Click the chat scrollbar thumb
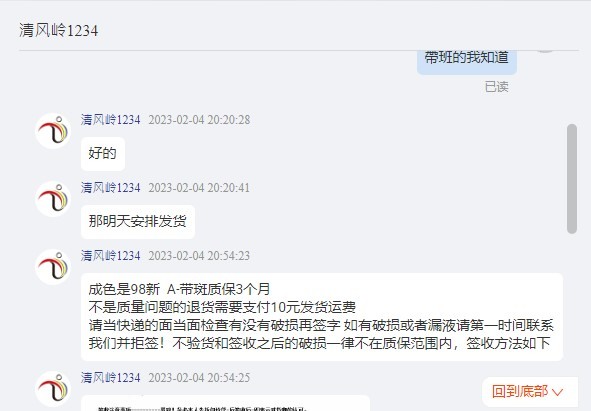The height and width of the screenshot is (411, 591). pyautogui.click(x=572, y=179)
